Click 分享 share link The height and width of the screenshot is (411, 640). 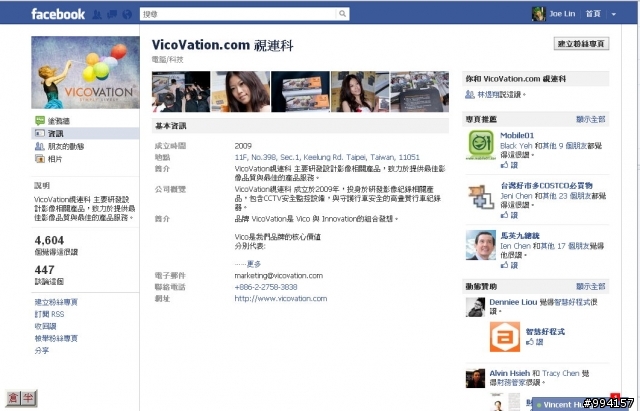click(x=42, y=350)
